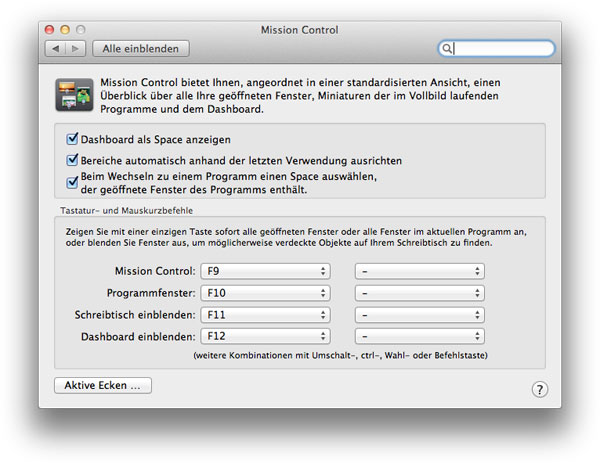
Task: Close the Mission Control window
Action: coord(49,30)
